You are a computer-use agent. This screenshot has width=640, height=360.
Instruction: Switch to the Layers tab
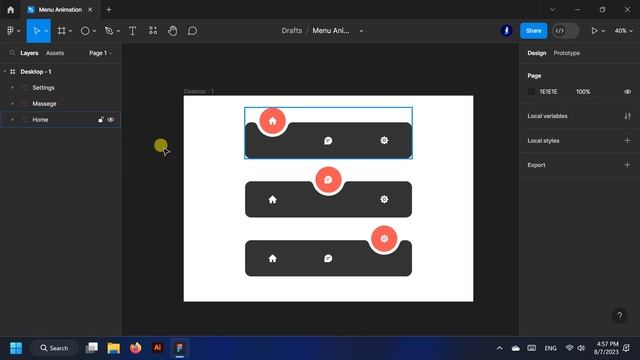[29, 53]
